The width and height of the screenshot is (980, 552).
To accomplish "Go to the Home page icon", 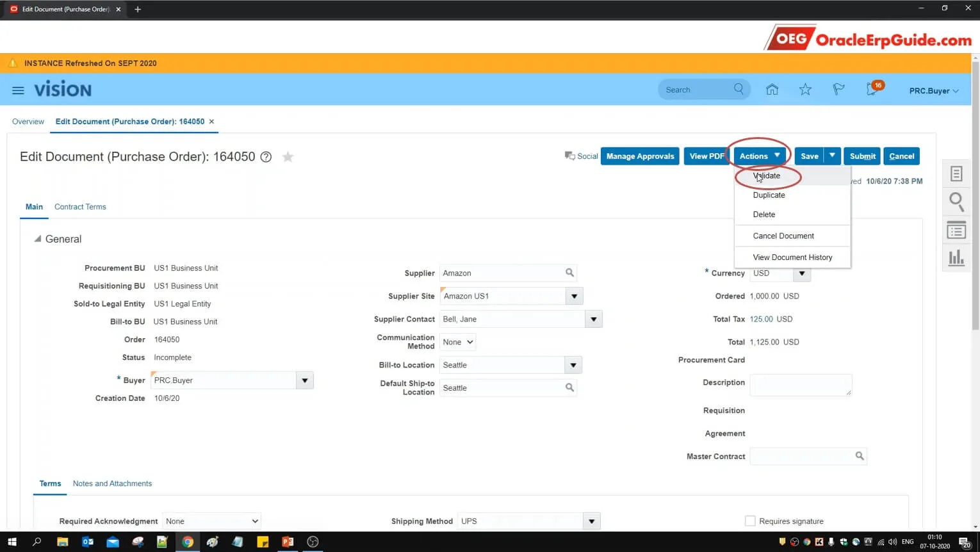I will [772, 90].
